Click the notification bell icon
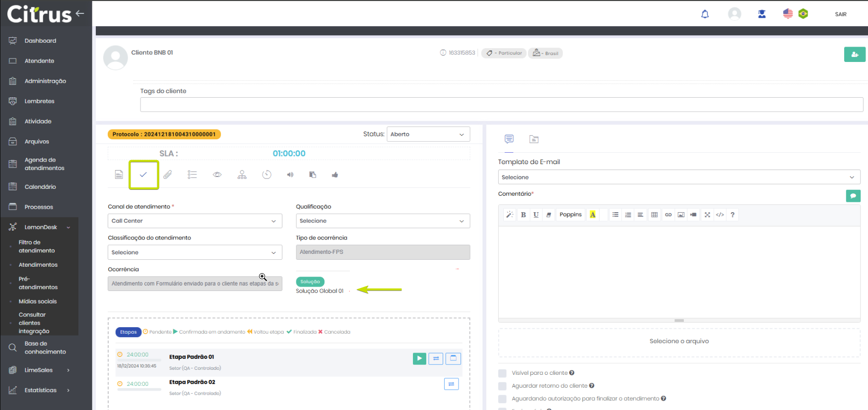 pos(705,14)
